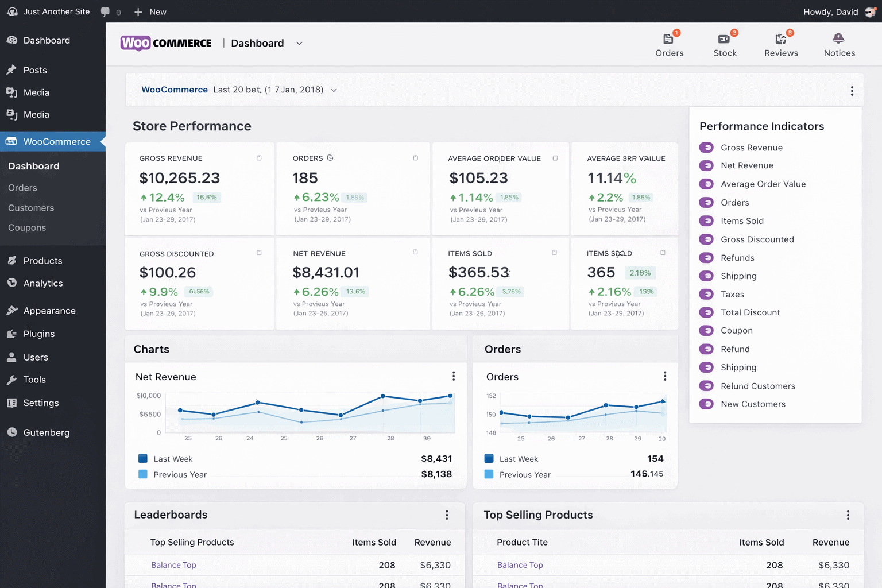Open the kebab menu on the Orders chart
Image resolution: width=882 pixels, height=588 pixels.
pos(665,376)
